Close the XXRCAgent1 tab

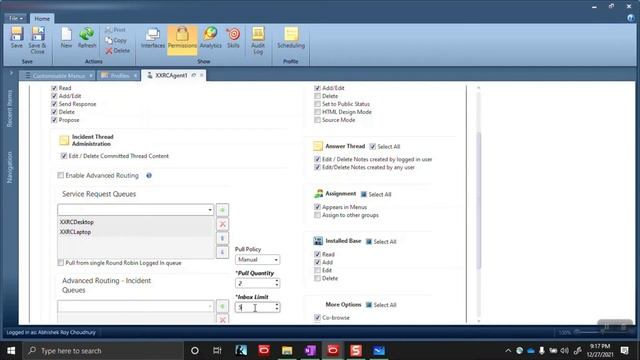point(202,76)
